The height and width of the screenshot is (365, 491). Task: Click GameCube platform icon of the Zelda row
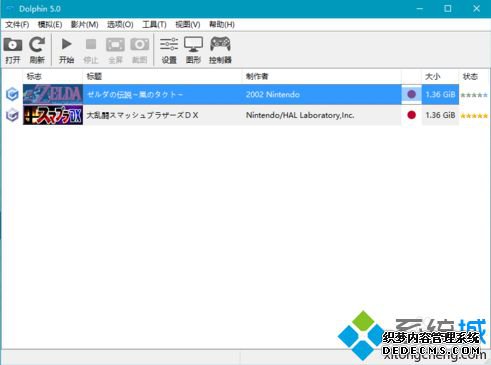[x=12, y=94]
